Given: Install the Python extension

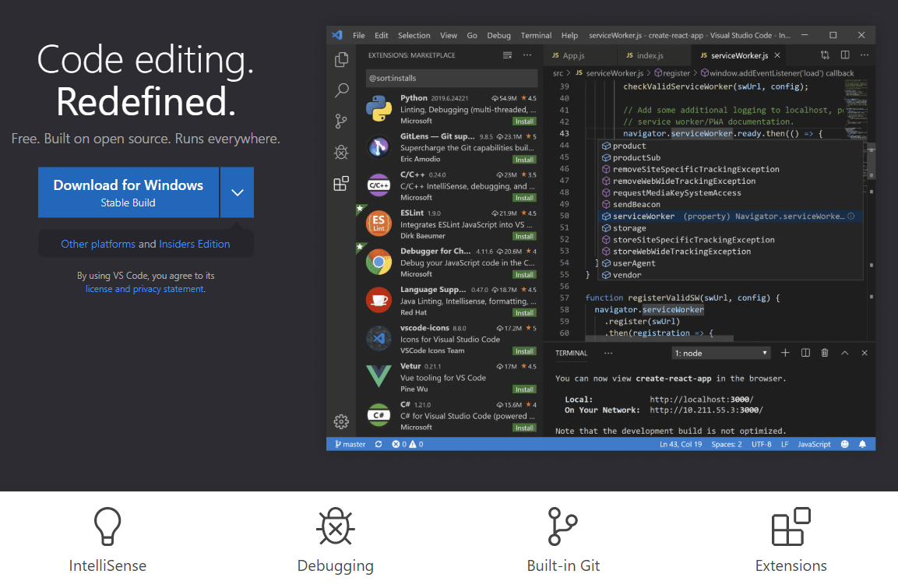Looking at the screenshot, I should 524,121.
